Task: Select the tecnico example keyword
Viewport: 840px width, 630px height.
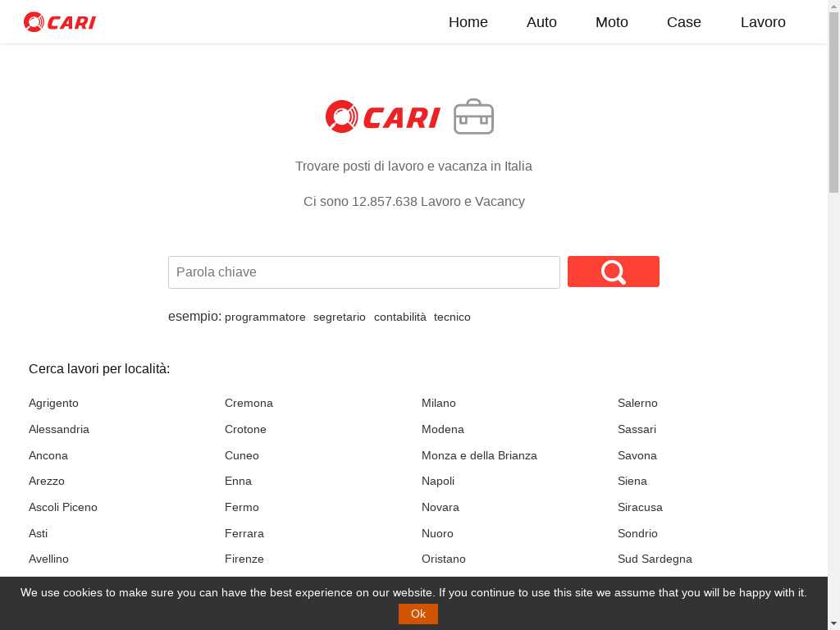Action: 452,317
